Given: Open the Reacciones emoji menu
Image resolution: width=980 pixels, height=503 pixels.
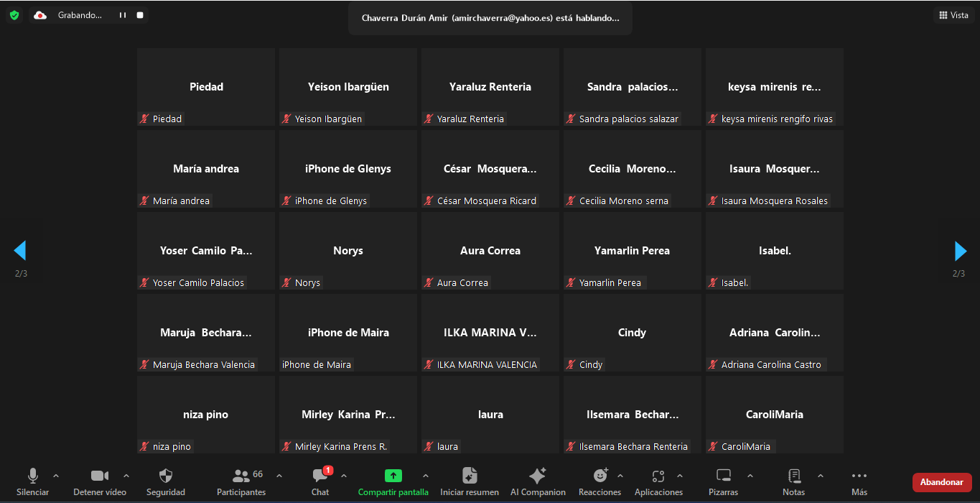Looking at the screenshot, I should coord(600,476).
